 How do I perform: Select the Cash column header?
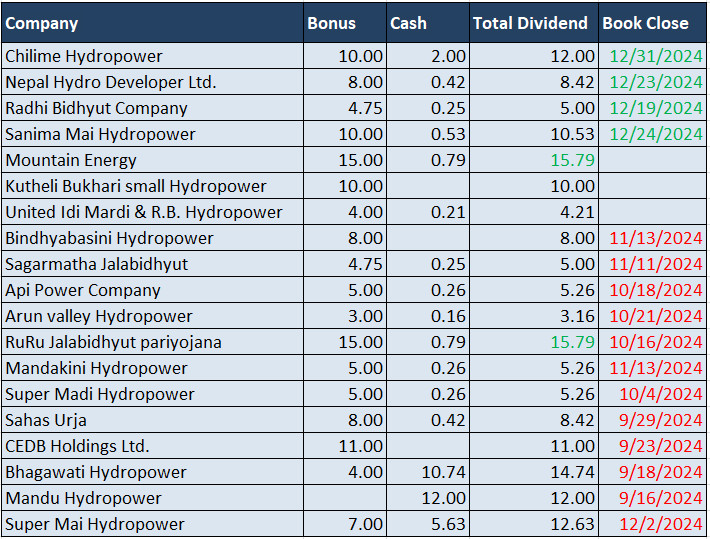(428, 23)
